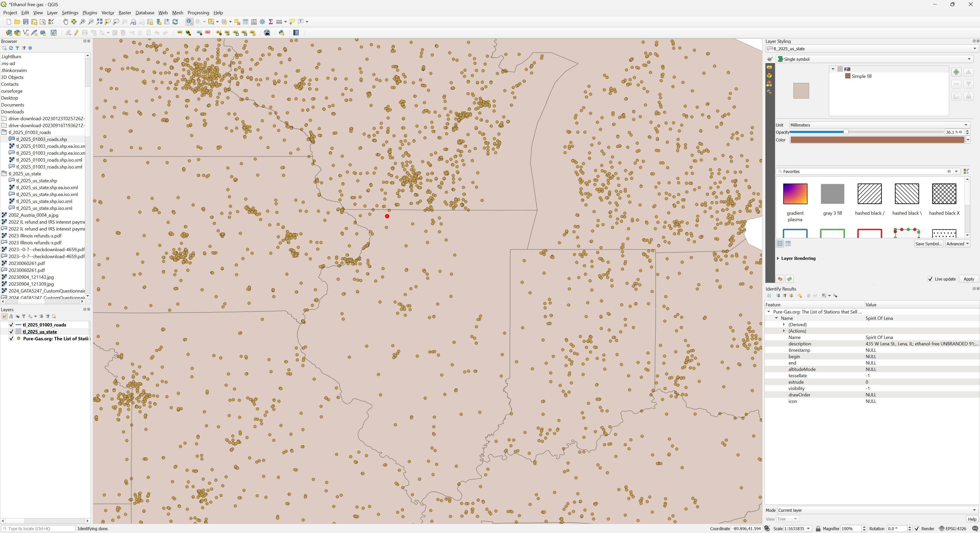Uncheck the Pure-Gas.org layer visibility
The width and height of the screenshot is (980, 533).
(x=11, y=338)
